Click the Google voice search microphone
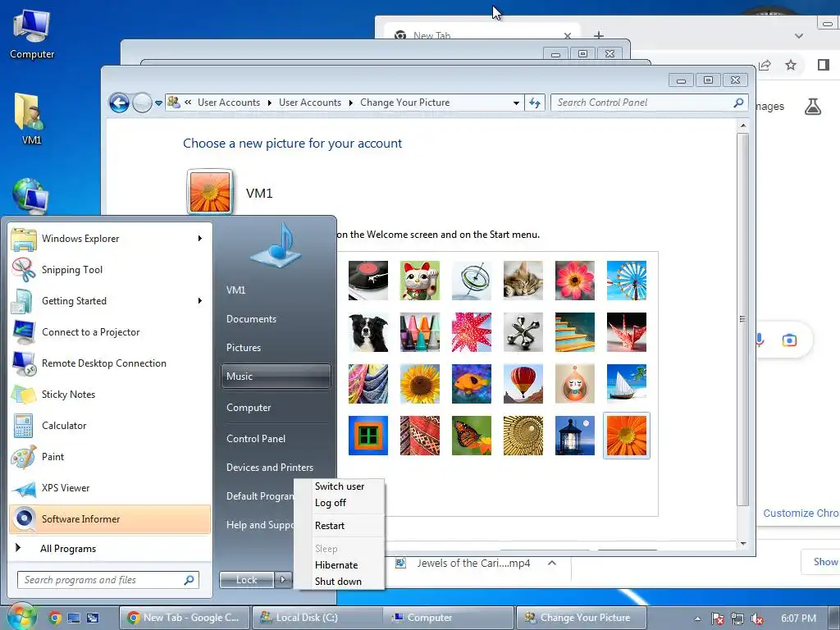840x630 pixels. (760, 340)
